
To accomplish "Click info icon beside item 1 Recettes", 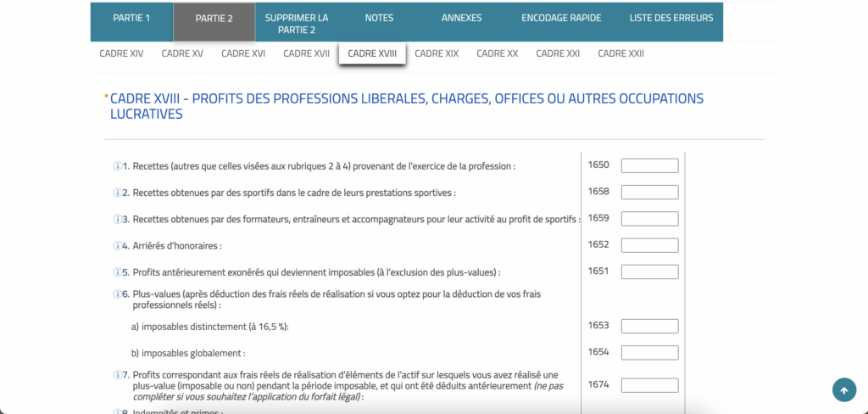I will pos(117,166).
